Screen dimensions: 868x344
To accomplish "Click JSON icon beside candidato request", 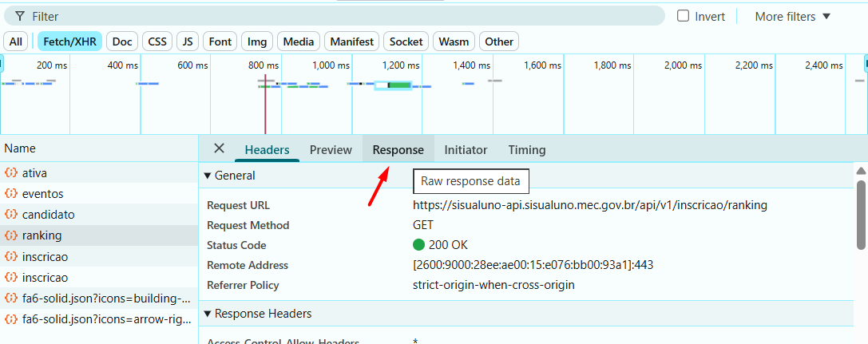I will (11, 215).
